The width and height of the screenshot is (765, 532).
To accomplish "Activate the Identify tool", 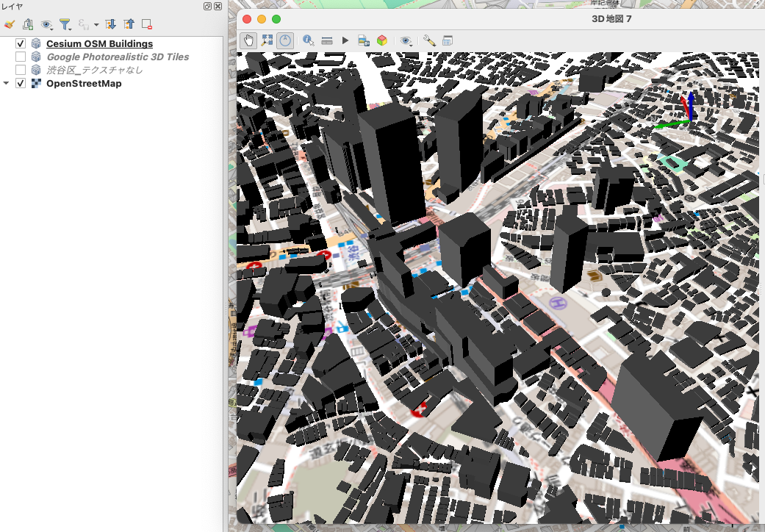I will (x=309, y=40).
